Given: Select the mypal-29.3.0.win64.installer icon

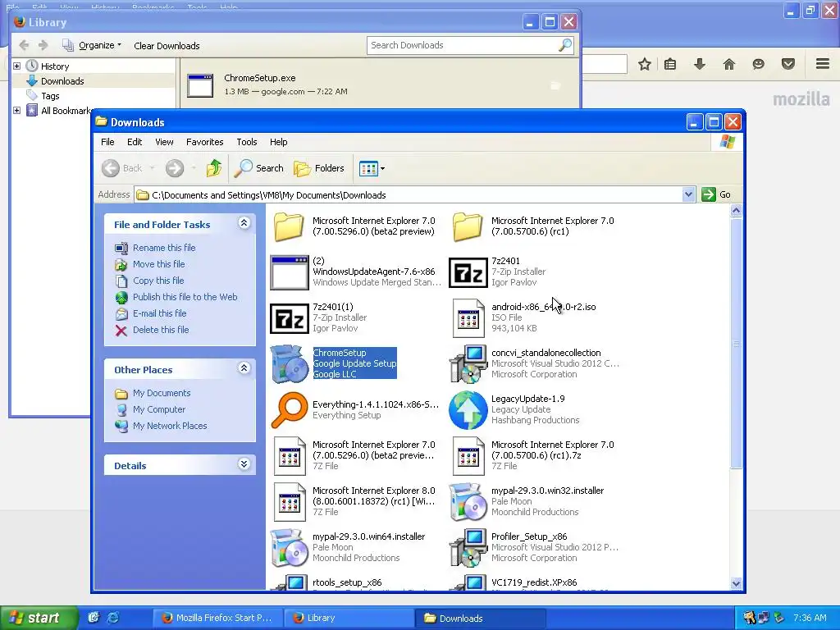Looking at the screenshot, I should pyautogui.click(x=290, y=548).
